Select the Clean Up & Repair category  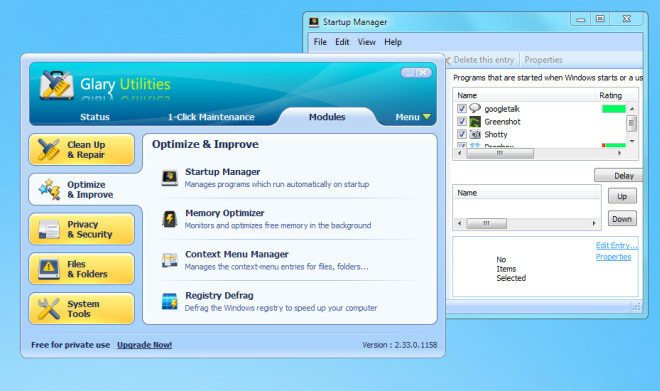click(x=82, y=149)
